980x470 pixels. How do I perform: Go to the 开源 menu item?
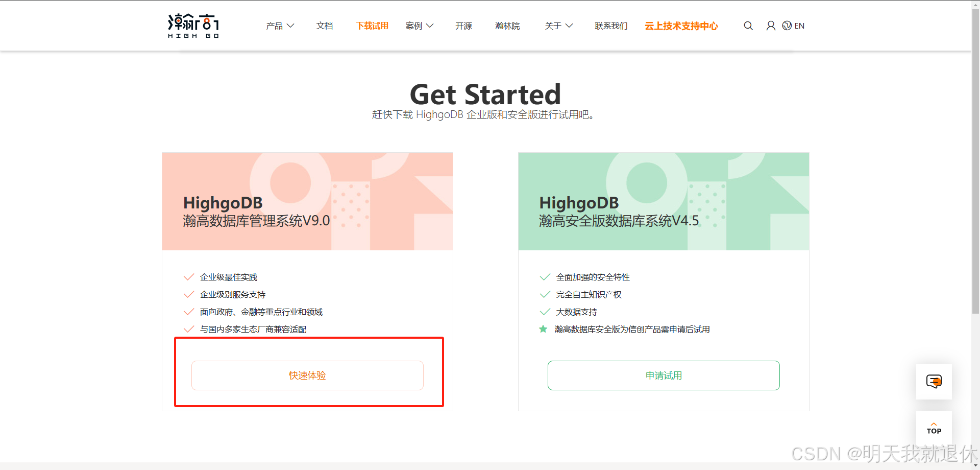point(463,26)
